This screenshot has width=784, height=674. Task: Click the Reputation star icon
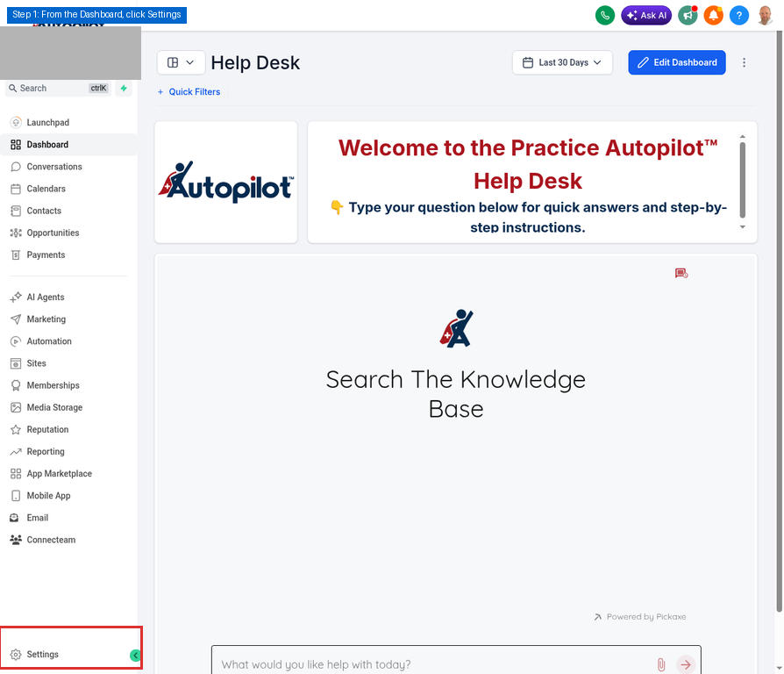pos(16,429)
